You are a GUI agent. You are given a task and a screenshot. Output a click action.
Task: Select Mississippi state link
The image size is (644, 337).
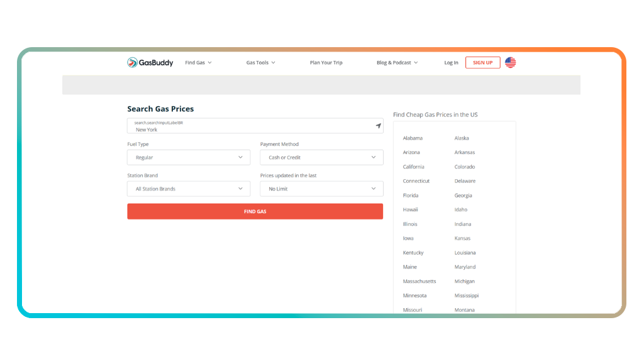coord(466,296)
